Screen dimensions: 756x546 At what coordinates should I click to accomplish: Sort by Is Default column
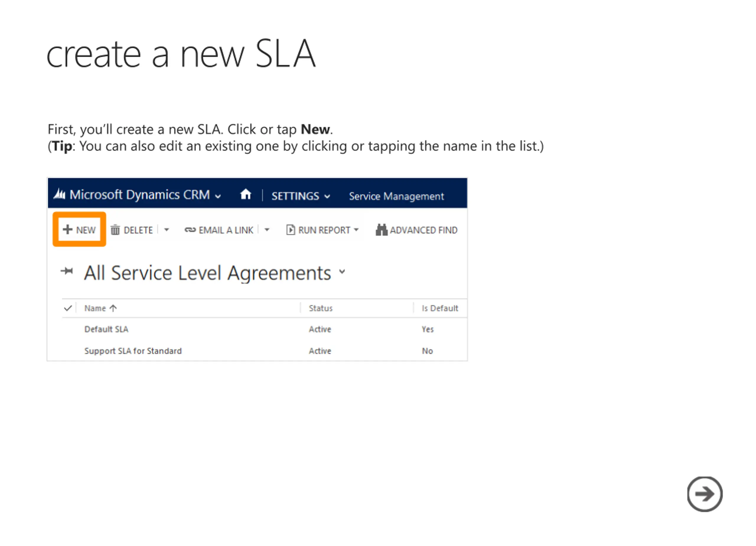(441, 309)
